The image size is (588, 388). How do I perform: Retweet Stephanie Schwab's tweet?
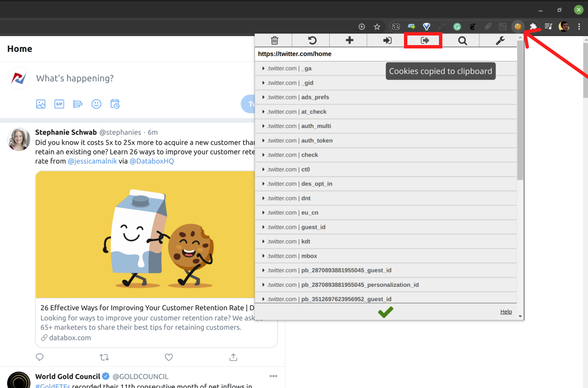[104, 357]
